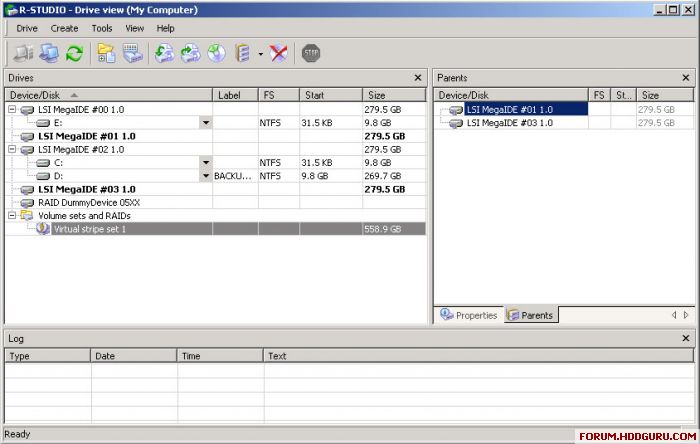This screenshot has height=444, width=700.
Task: Select RAID DummyDevice 05XX
Action: (89, 203)
